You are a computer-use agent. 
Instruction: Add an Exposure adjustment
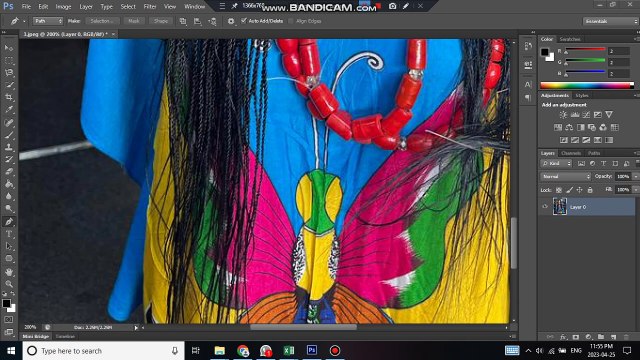click(x=598, y=115)
